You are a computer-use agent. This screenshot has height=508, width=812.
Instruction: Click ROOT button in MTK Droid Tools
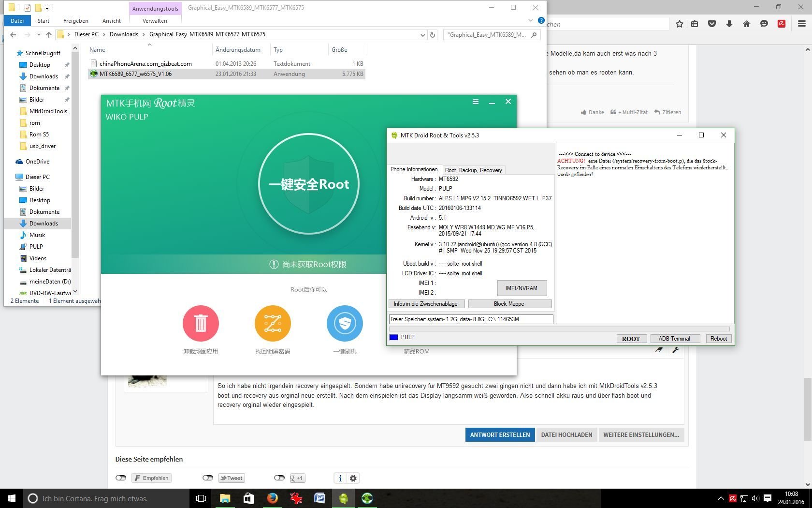(631, 339)
